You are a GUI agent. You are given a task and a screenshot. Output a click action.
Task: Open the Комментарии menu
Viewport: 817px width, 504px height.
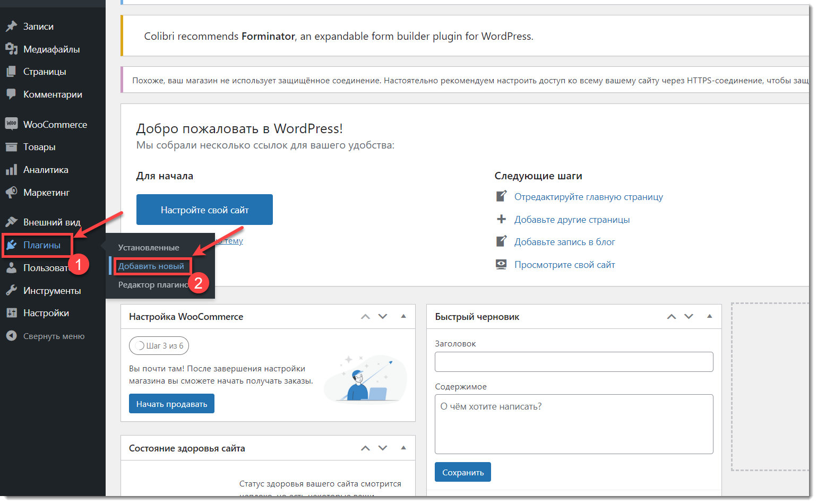[53, 94]
